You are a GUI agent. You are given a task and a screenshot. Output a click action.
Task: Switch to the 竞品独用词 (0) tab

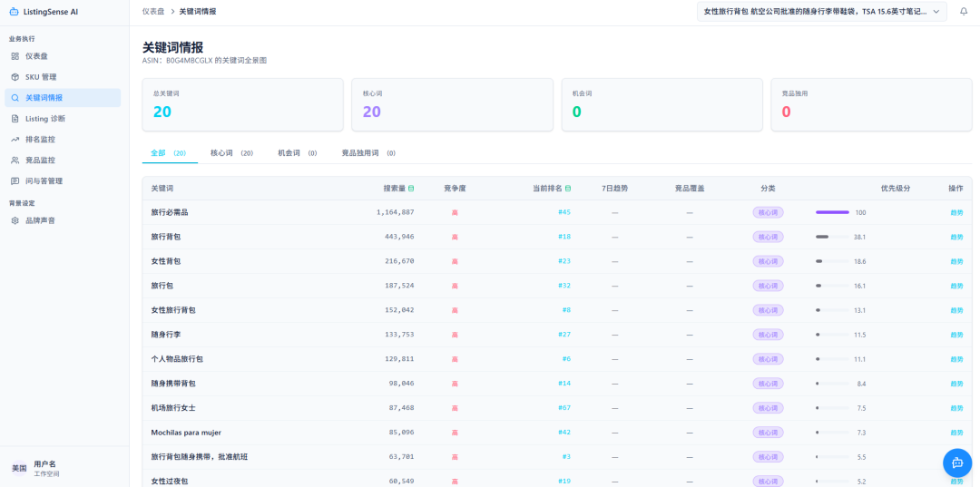368,153
